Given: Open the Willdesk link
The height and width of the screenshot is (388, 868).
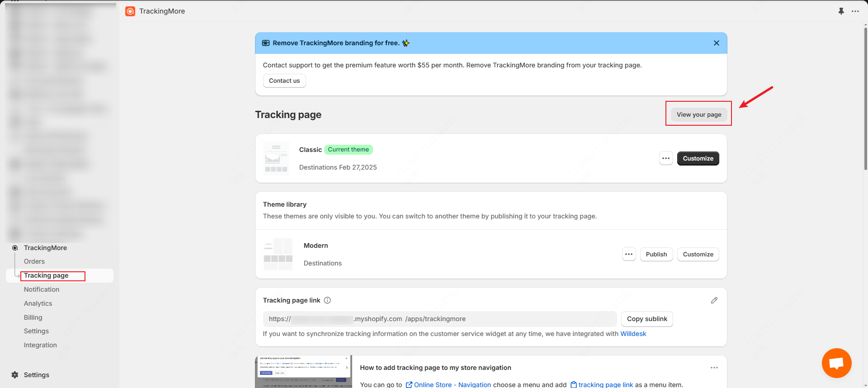Looking at the screenshot, I should [633, 334].
